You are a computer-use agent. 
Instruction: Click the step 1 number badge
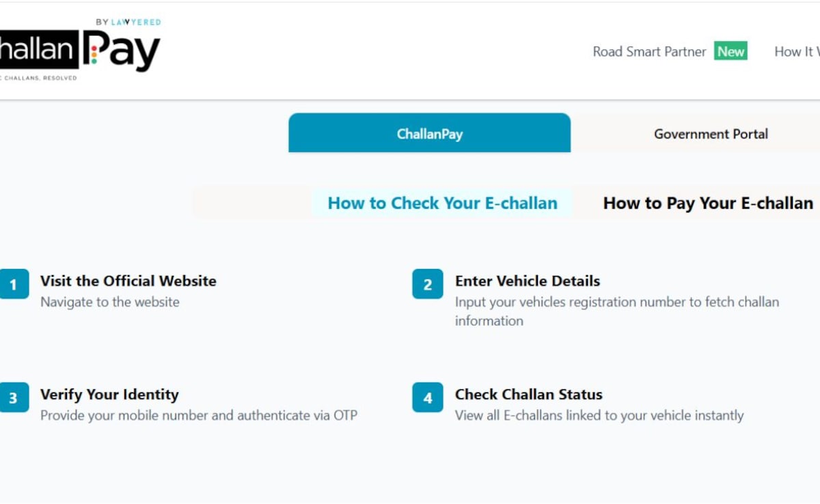[x=14, y=284]
